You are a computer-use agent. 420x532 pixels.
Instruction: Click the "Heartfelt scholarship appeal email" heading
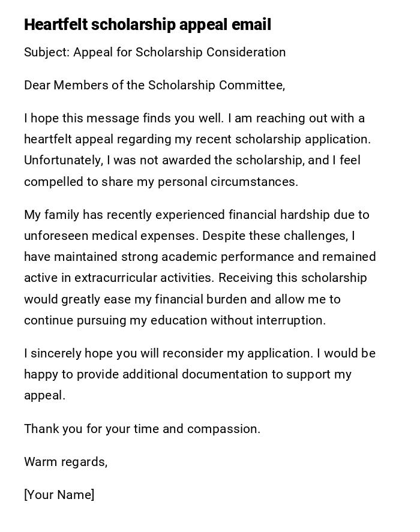[x=148, y=25]
